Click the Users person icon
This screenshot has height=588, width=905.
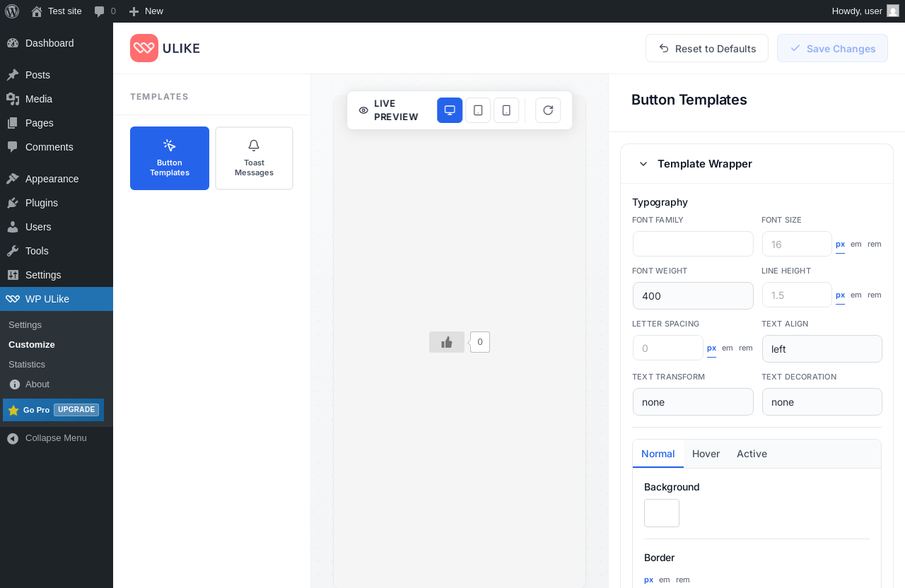coord(13,227)
